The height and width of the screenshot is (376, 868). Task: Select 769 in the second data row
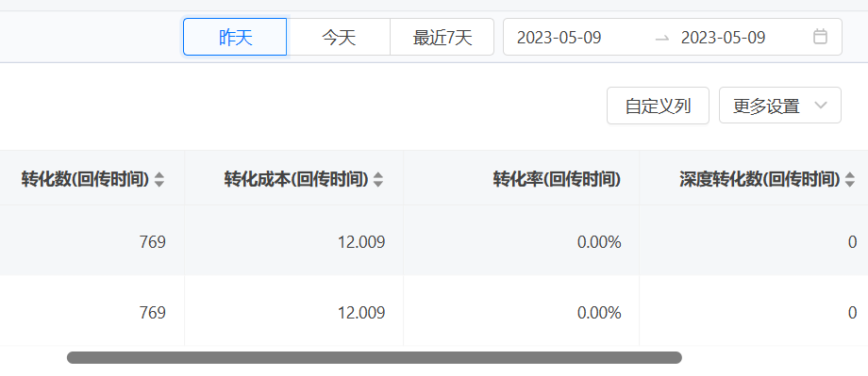[152, 313]
